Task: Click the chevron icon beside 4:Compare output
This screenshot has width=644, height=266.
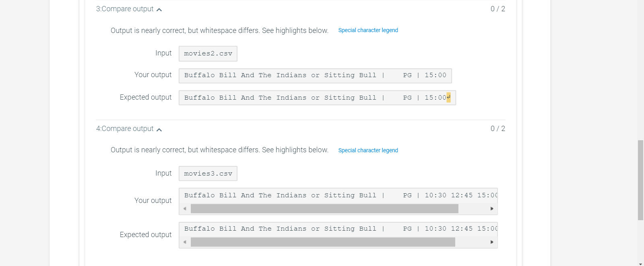Action: coord(159,129)
